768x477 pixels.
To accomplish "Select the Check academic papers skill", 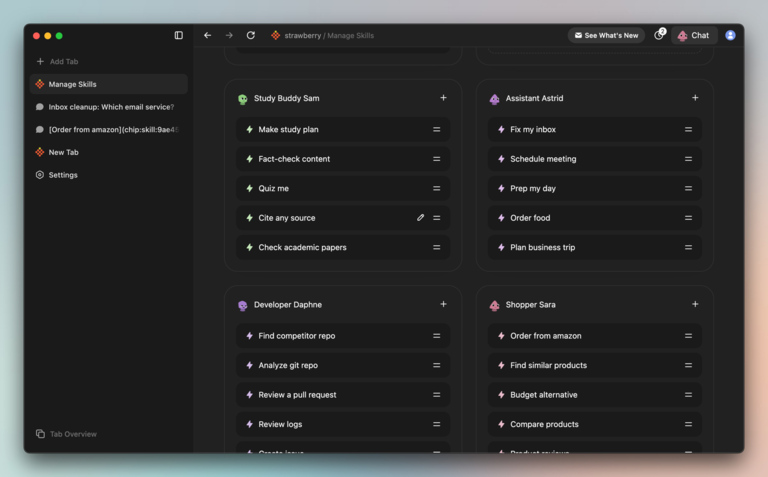I will pos(343,247).
